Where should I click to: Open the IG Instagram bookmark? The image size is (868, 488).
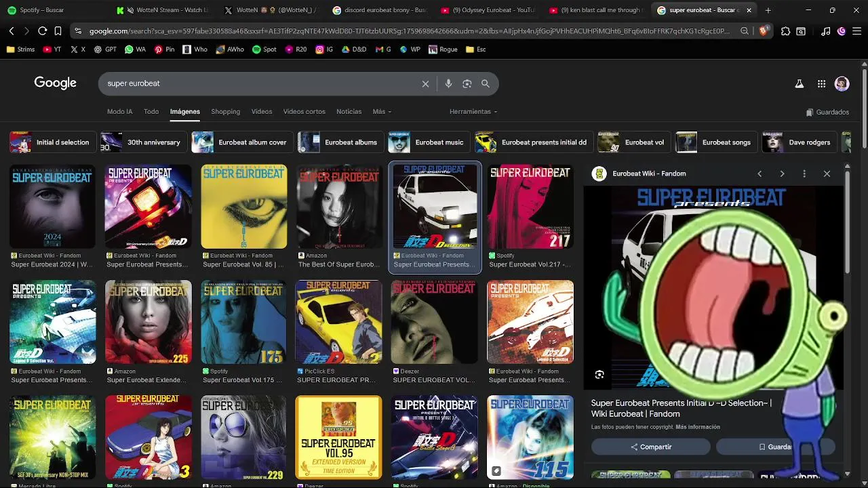coord(324,49)
